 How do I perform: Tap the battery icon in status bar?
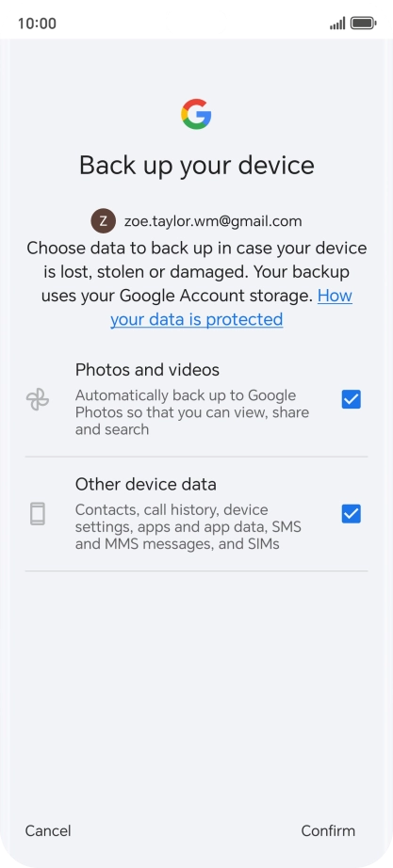coord(364,24)
